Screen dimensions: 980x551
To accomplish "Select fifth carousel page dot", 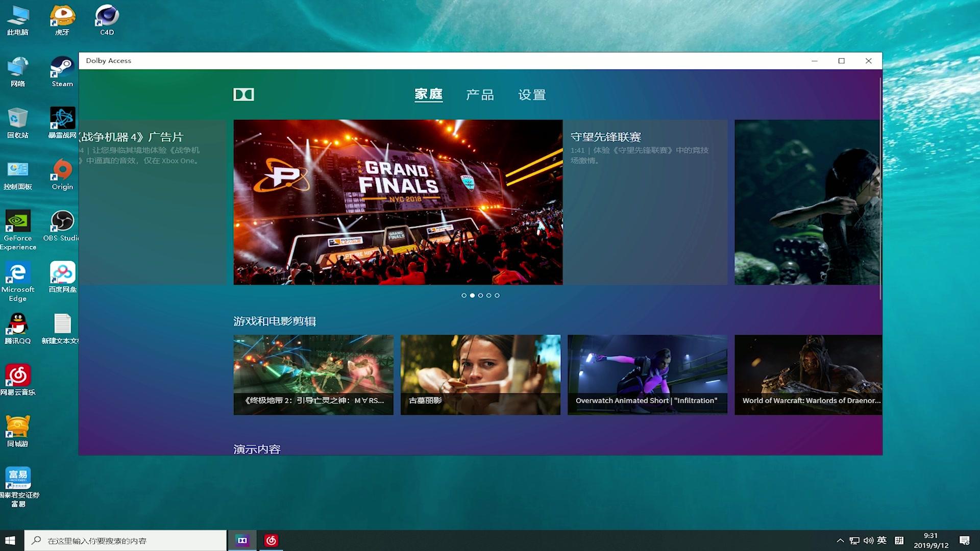I will tap(497, 295).
